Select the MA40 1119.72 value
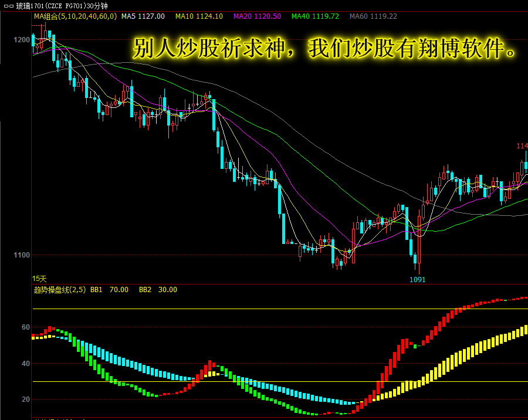This screenshot has height=420, width=528. tap(315, 16)
